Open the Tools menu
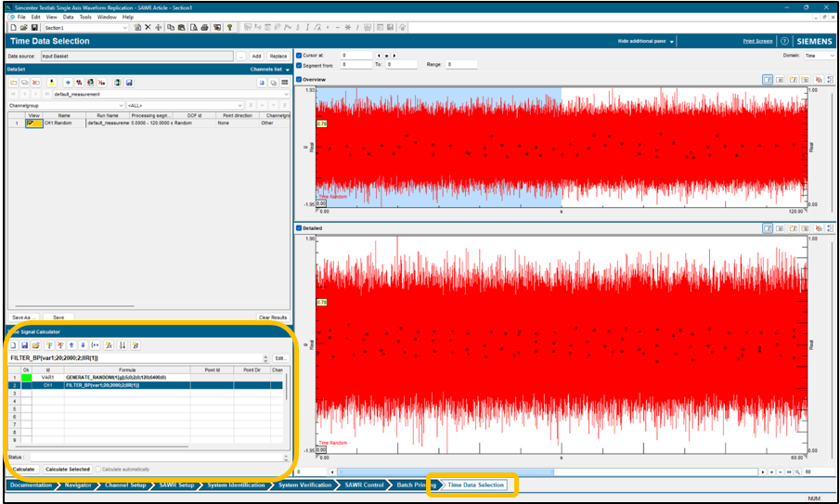Viewport: 840px width, 504px height. 85,17
